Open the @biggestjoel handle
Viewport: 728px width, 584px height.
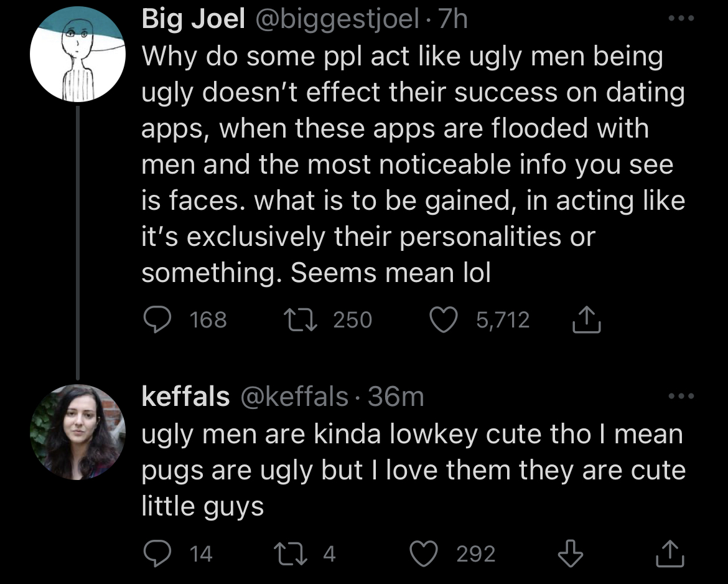337,20
